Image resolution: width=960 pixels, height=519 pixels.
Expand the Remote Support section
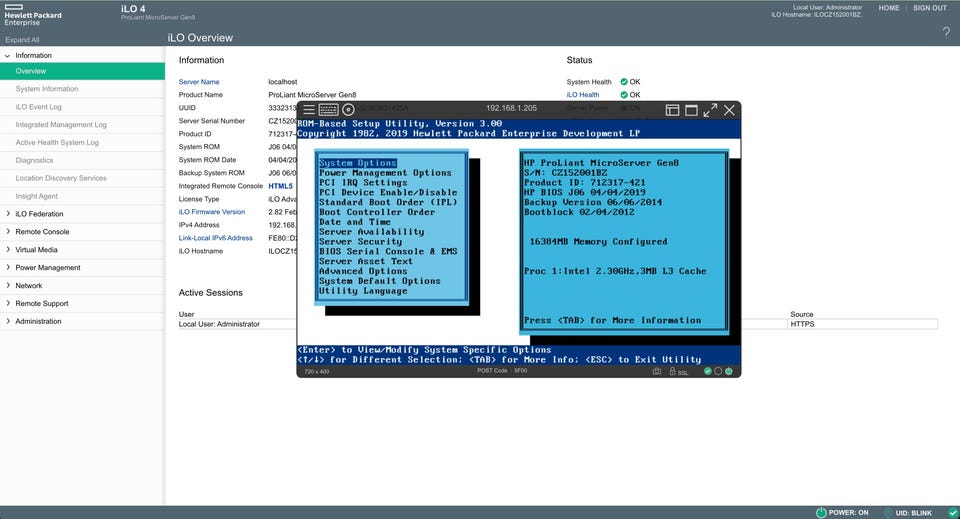click(x=7, y=303)
